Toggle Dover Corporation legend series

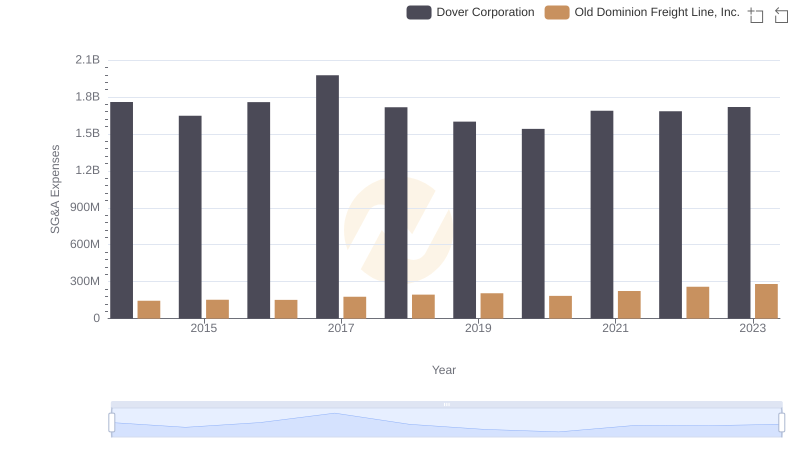click(x=470, y=12)
